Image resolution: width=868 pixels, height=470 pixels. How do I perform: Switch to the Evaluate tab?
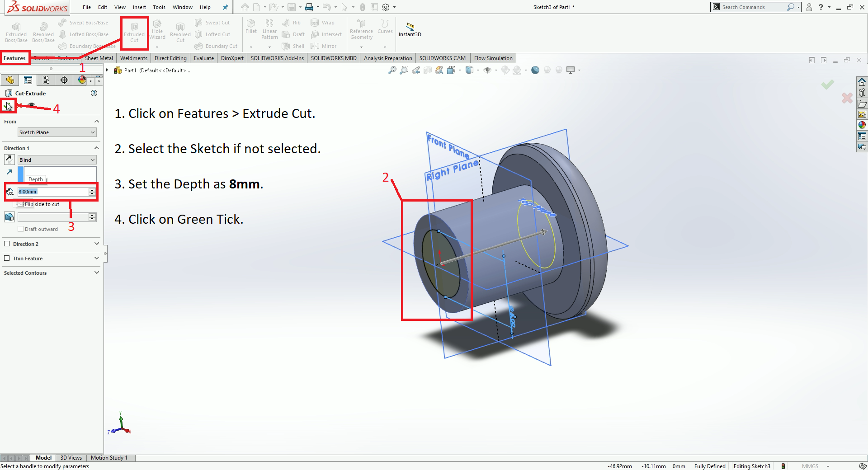pos(204,58)
